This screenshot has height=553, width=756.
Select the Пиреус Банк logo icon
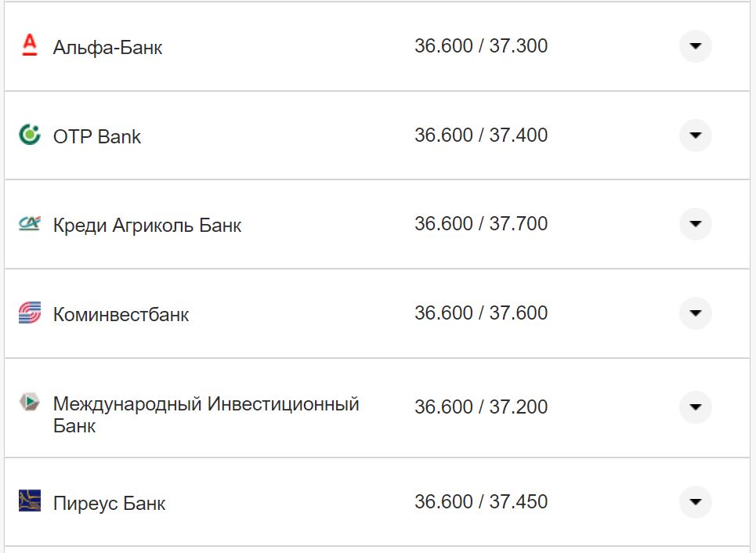tap(28, 501)
